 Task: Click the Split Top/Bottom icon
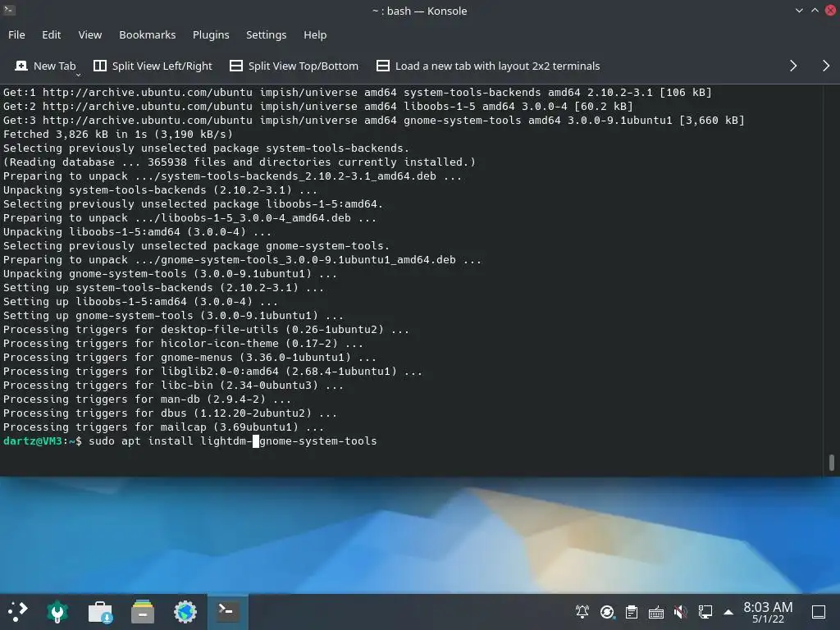236,66
